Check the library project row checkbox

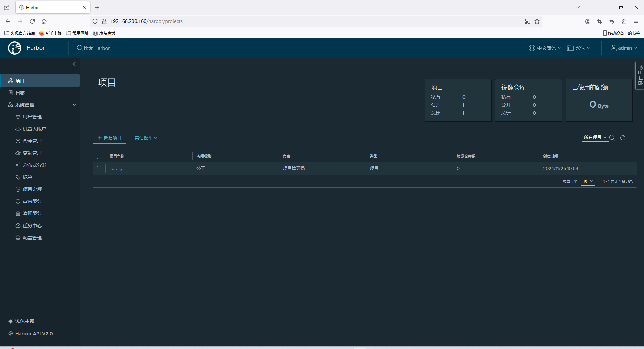point(100,169)
